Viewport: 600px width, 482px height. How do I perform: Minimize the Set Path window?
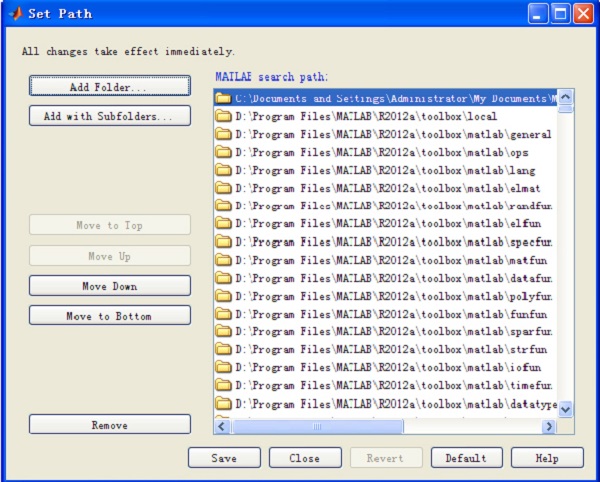[x=538, y=14]
